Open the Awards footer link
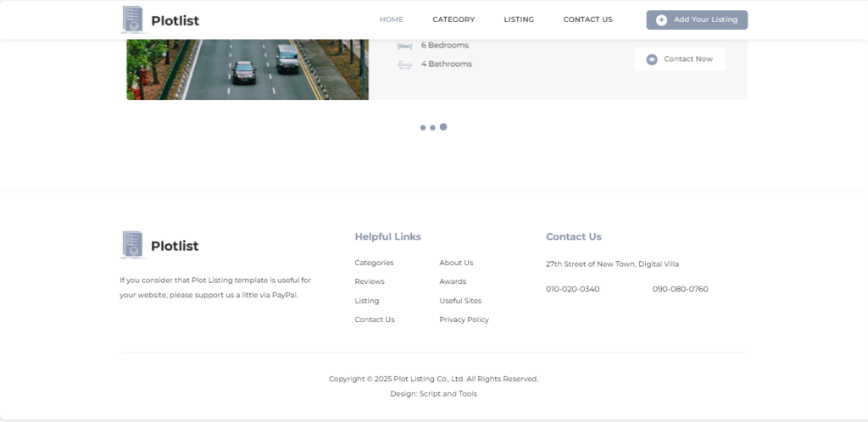868x422 pixels. click(x=453, y=281)
